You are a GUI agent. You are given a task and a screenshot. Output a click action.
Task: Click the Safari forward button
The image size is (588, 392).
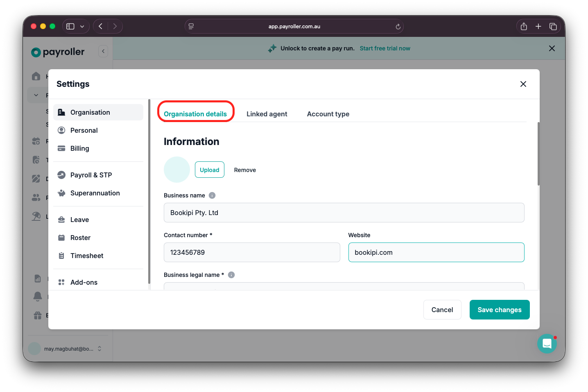(x=115, y=26)
